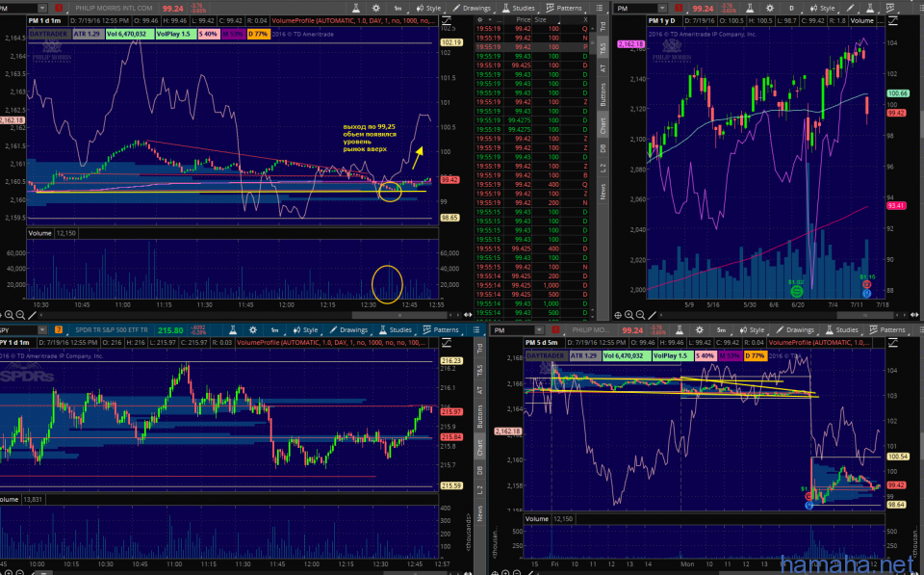Click the Size column header in Time & Sales
The height and width of the screenshot is (575, 924).
click(x=540, y=19)
